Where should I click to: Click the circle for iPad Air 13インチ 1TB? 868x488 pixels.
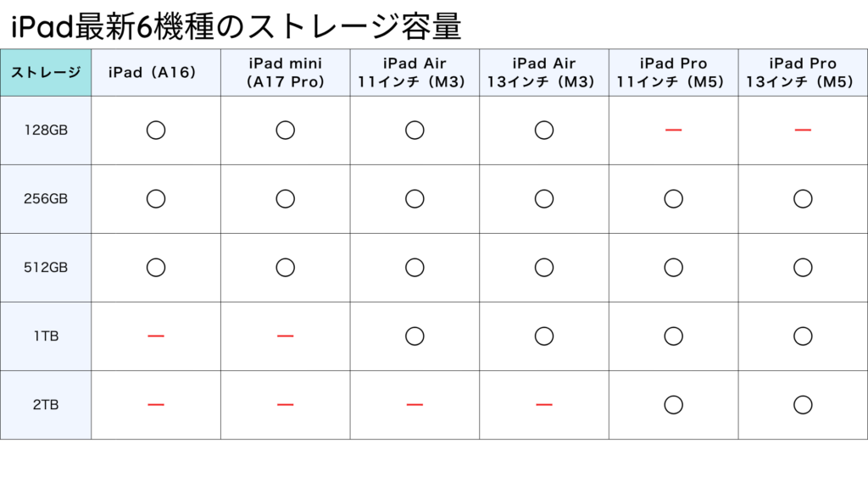coord(543,336)
